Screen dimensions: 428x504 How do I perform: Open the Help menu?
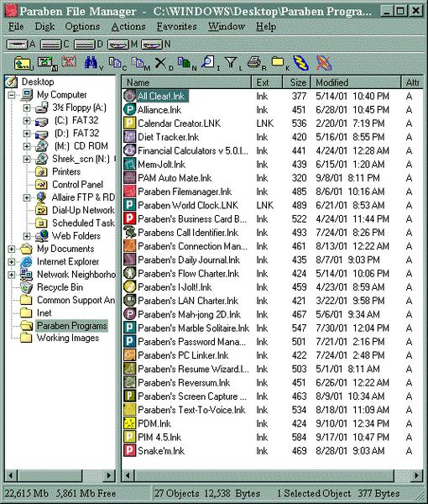click(x=266, y=26)
